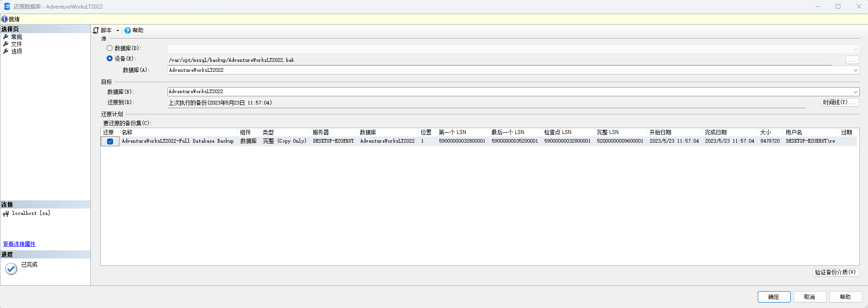This screenshot has height=308, width=868.
Task: Click the 取消 cancel button
Action: point(809,297)
